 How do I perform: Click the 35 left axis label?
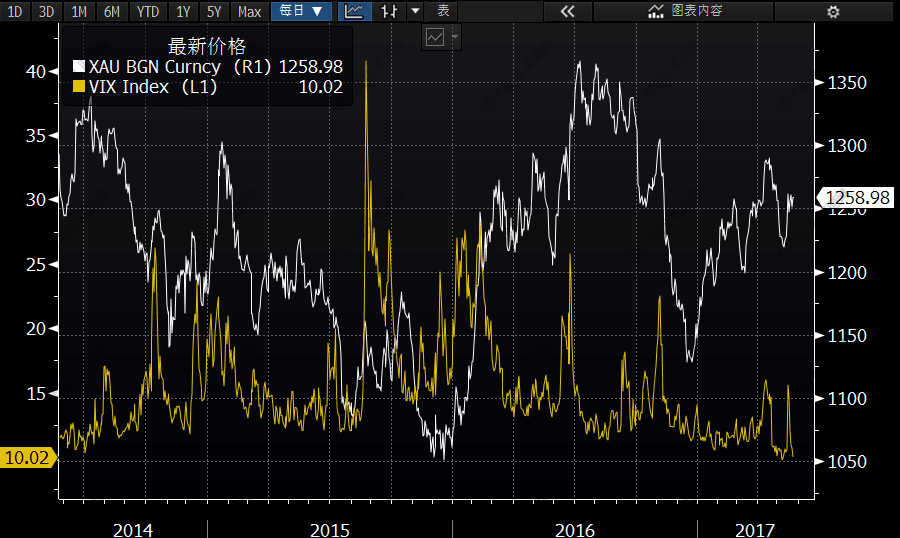(x=36, y=136)
